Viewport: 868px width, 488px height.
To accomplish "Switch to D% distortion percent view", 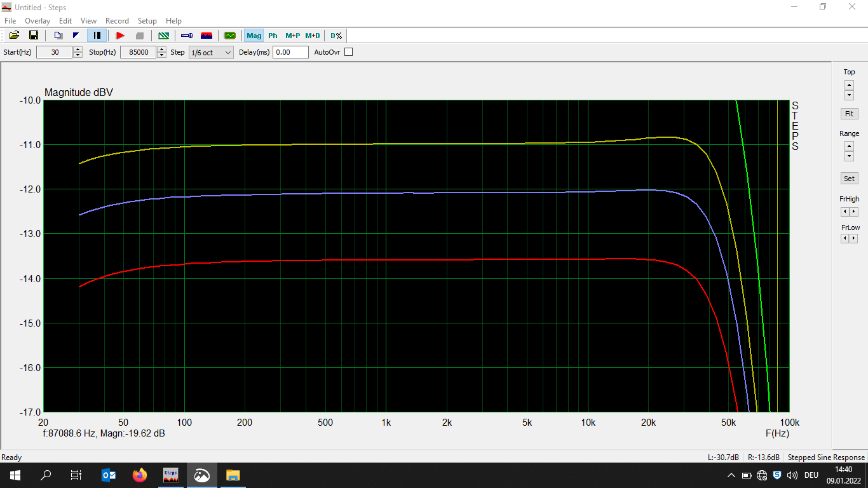I will 336,36.
